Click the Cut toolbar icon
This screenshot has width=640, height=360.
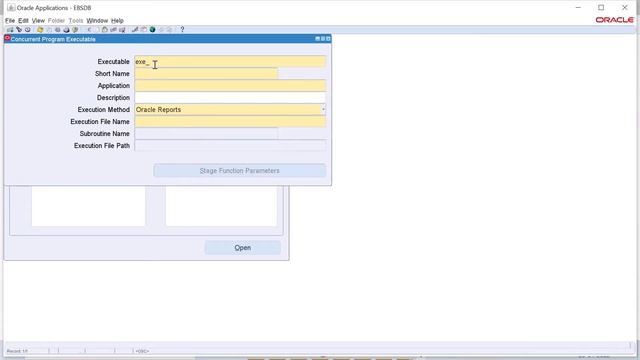[x=90, y=29]
